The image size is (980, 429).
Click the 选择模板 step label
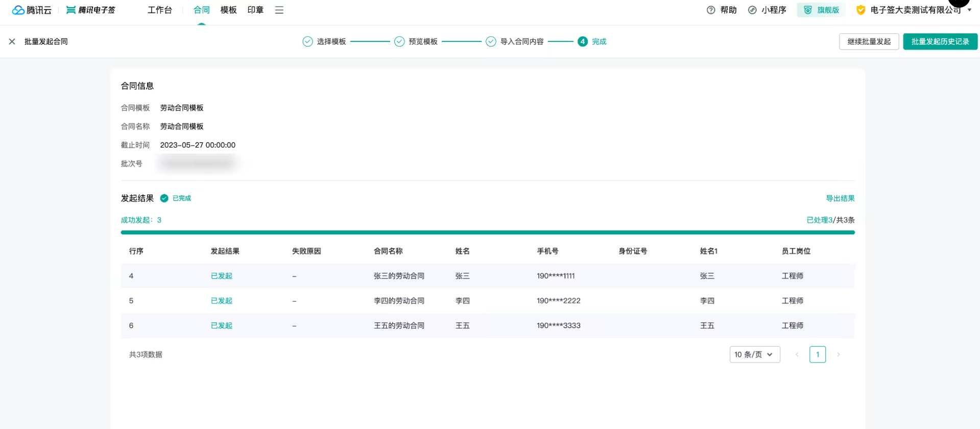(x=331, y=41)
